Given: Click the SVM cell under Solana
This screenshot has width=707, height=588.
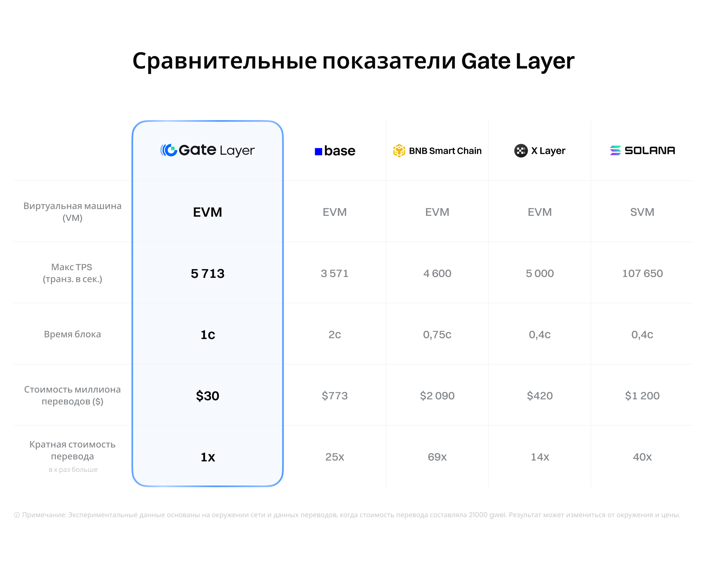Looking at the screenshot, I should tap(642, 212).
